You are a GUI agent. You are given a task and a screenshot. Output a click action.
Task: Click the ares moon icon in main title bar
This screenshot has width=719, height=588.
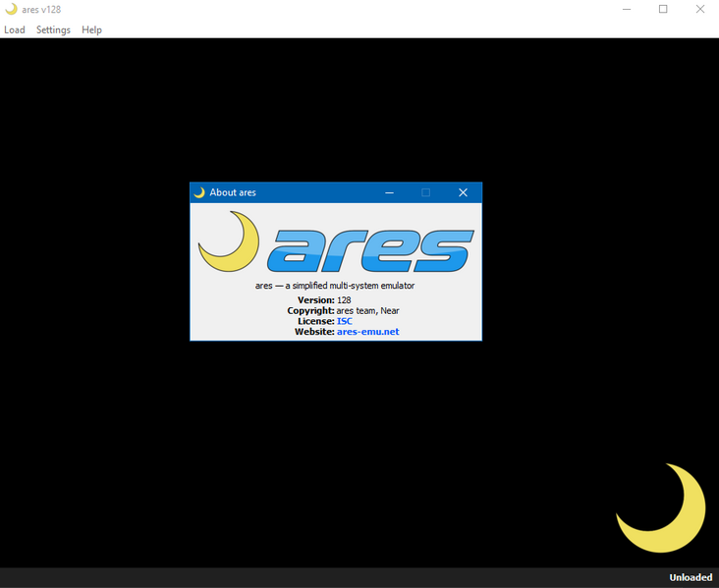pyautogui.click(x=11, y=9)
